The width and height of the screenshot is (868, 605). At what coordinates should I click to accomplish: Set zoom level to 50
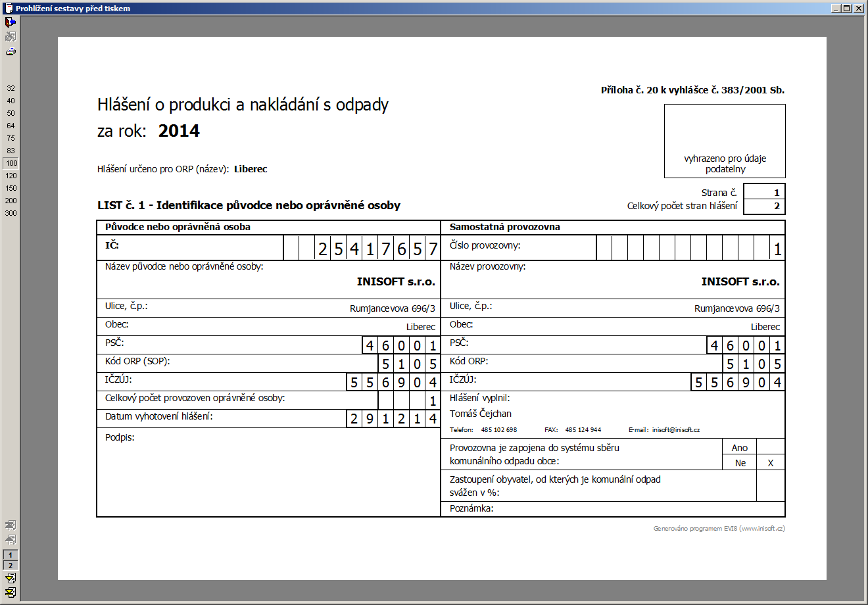click(x=11, y=113)
